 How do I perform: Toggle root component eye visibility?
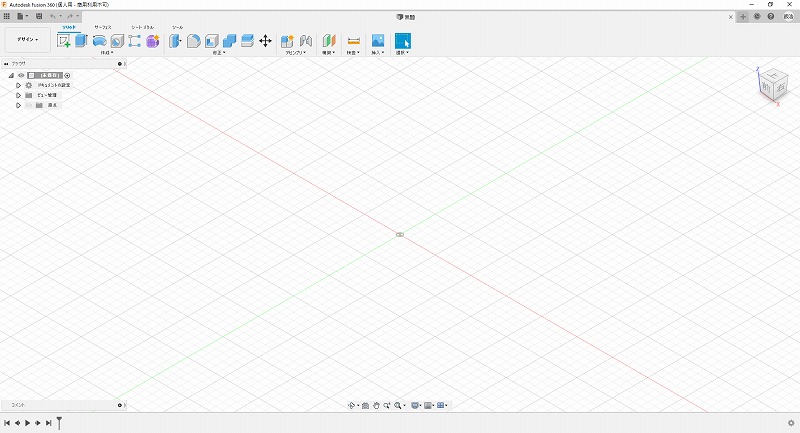pyautogui.click(x=21, y=75)
